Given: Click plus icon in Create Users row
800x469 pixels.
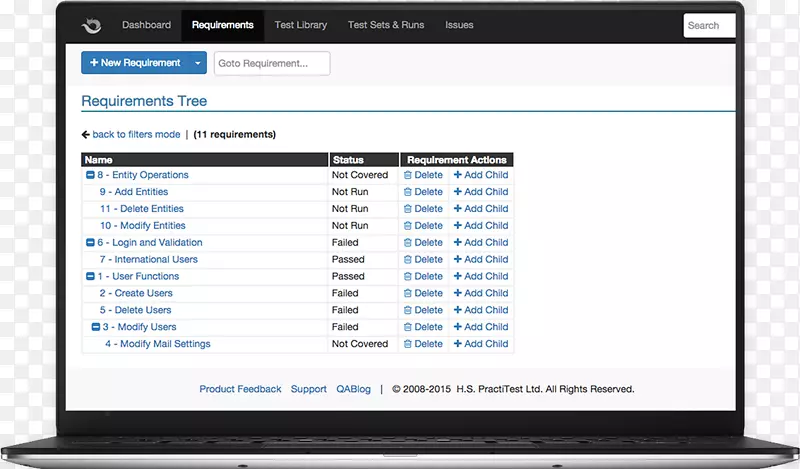Looking at the screenshot, I should (458, 294).
